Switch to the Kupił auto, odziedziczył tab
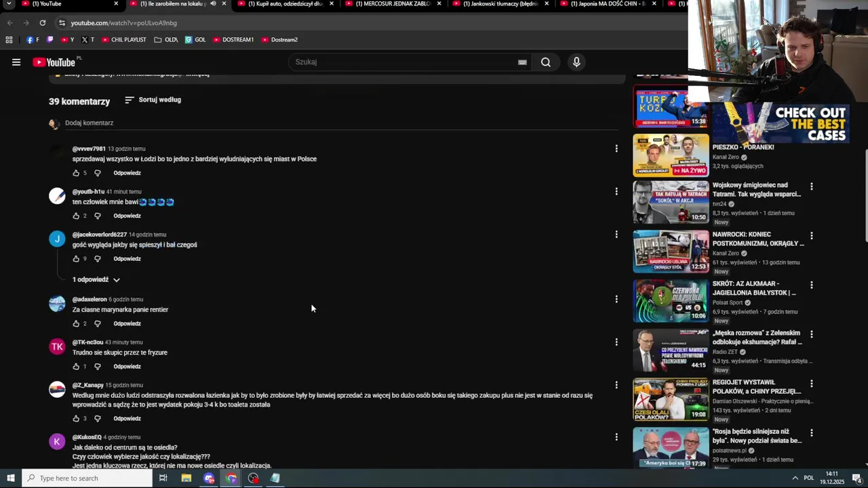868x488 pixels. coord(285,4)
